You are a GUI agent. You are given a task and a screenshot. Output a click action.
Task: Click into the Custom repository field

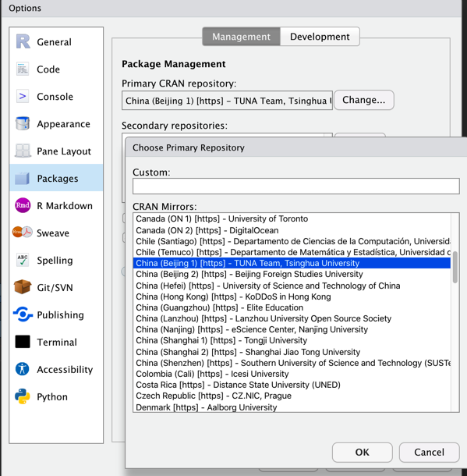pos(296,186)
